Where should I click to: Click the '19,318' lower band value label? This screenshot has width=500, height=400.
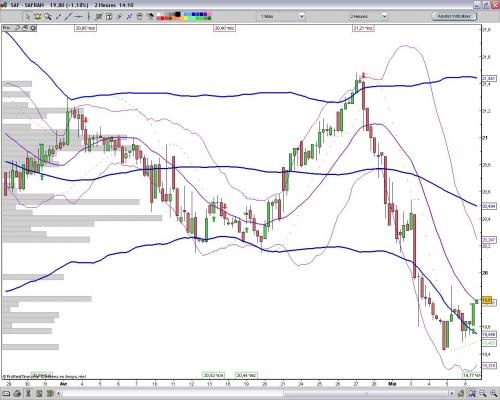tap(489, 366)
